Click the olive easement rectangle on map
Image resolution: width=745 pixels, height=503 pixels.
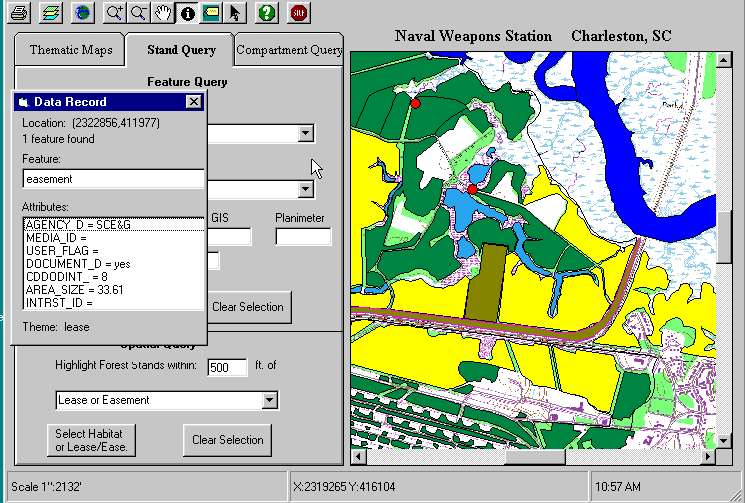[x=486, y=282]
